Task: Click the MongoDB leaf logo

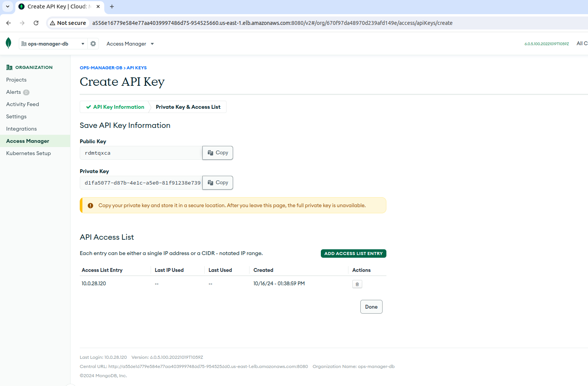Action: pyautogui.click(x=8, y=43)
